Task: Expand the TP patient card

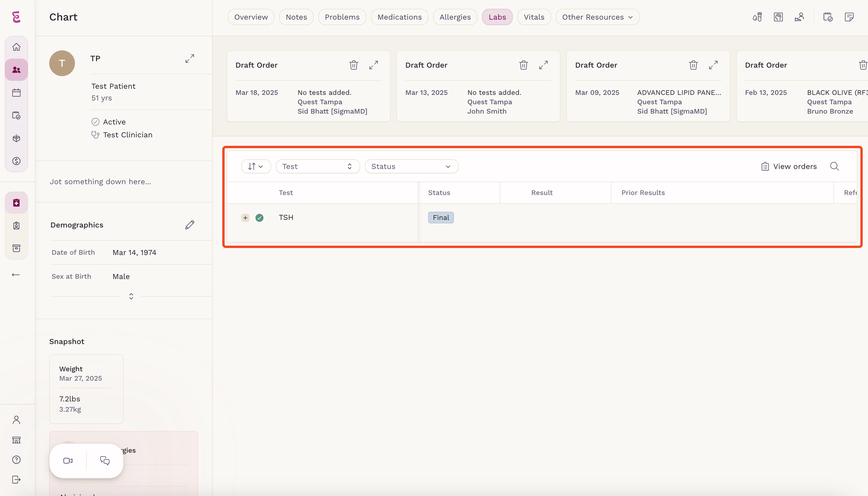Action: pos(190,59)
